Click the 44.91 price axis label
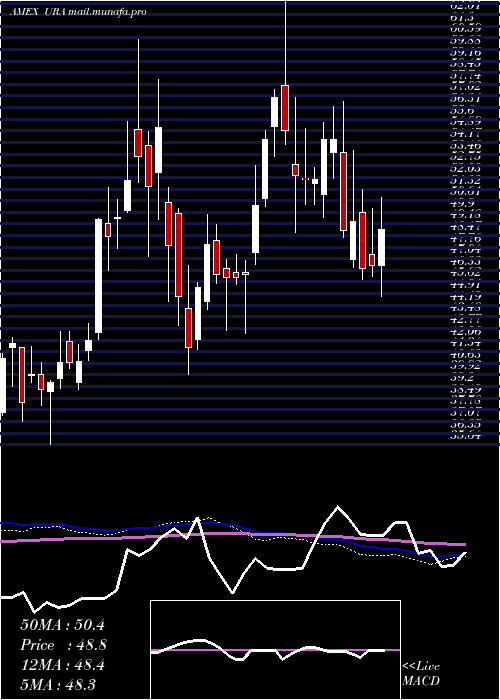This screenshot has width=500, height=700. click(465, 285)
